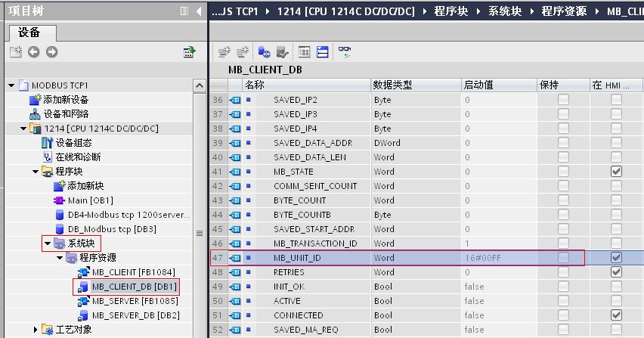Image resolution: width=644 pixels, height=338 pixels.
Task: Expand the technology objects folder
Action: pyautogui.click(x=36, y=330)
